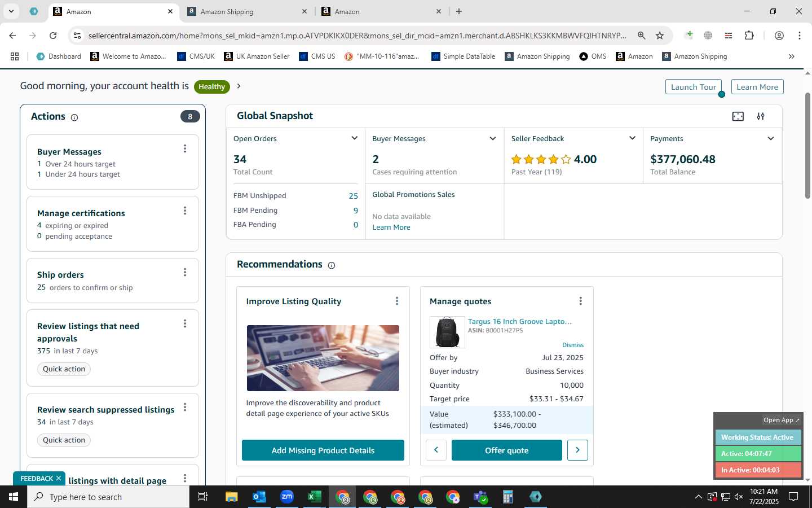This screenshot has width=812, height=508.
Task: Open the Simple DataTable bookmark
Action: tap(463, 56)
